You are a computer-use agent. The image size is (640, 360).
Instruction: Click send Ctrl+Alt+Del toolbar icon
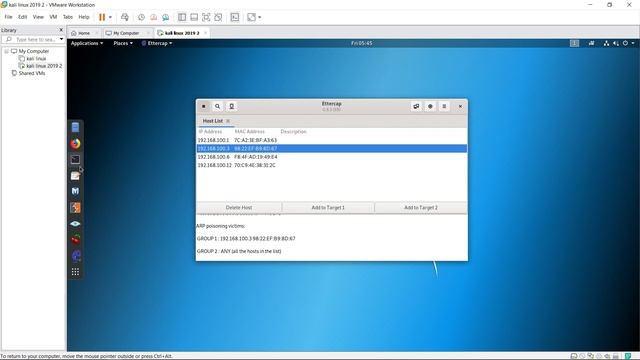click(125, 17)
